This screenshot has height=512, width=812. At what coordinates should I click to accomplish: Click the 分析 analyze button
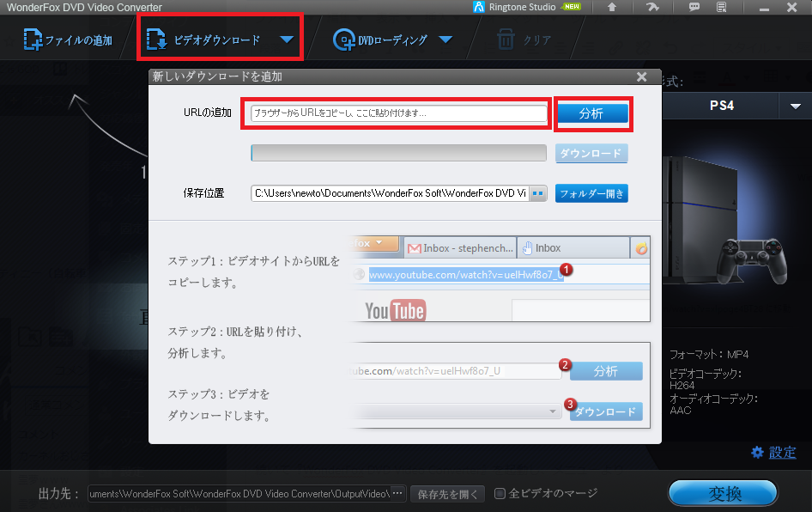(x=592, y=113)
